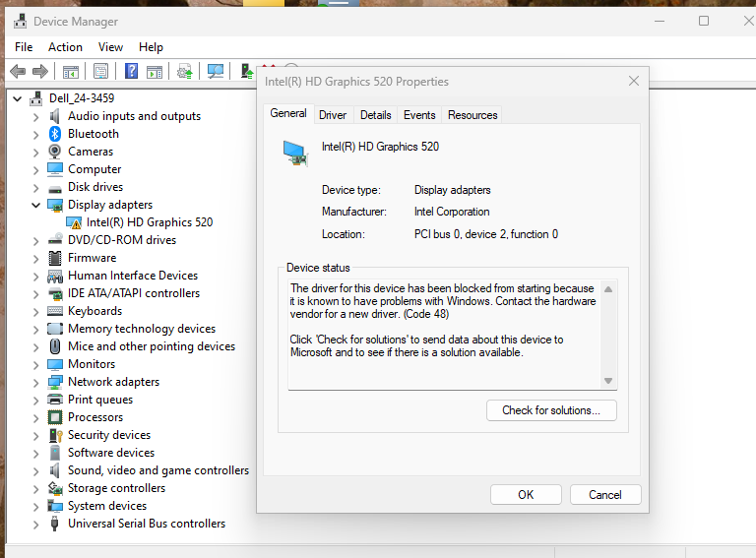
Task: Click the display adapter icon in Properties dialog
Action: [x=295, y=154]
